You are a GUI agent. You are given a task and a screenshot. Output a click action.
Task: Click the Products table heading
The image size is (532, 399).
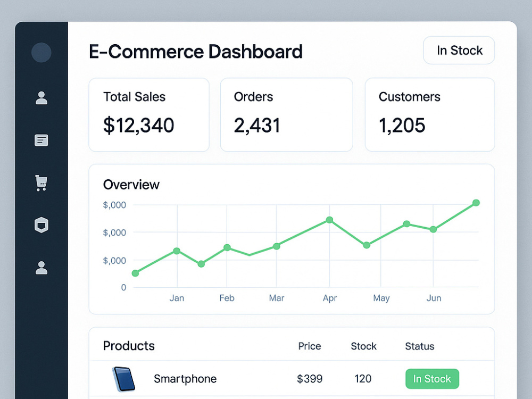pyautogui.click(x=129, y=346)
